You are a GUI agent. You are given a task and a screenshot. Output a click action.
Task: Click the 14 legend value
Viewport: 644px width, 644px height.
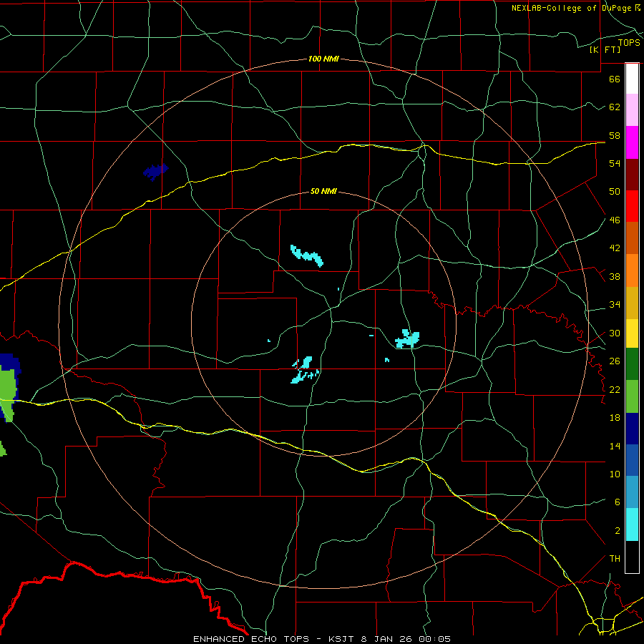coord(615,446)
